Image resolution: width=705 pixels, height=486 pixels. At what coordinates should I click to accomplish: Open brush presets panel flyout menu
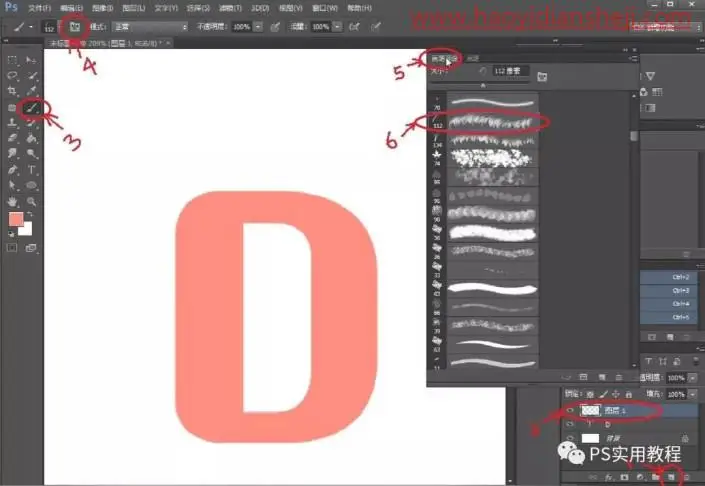(633, 58)
